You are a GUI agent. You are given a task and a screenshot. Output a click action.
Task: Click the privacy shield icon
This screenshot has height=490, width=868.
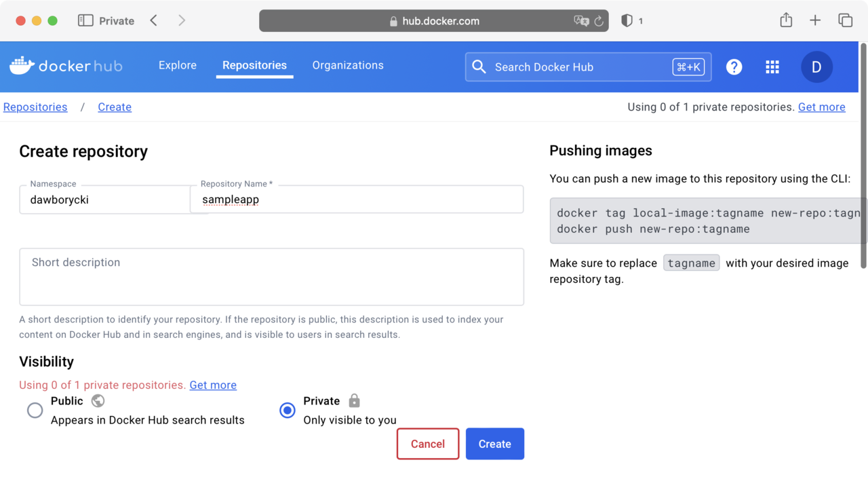click(627, 21)
